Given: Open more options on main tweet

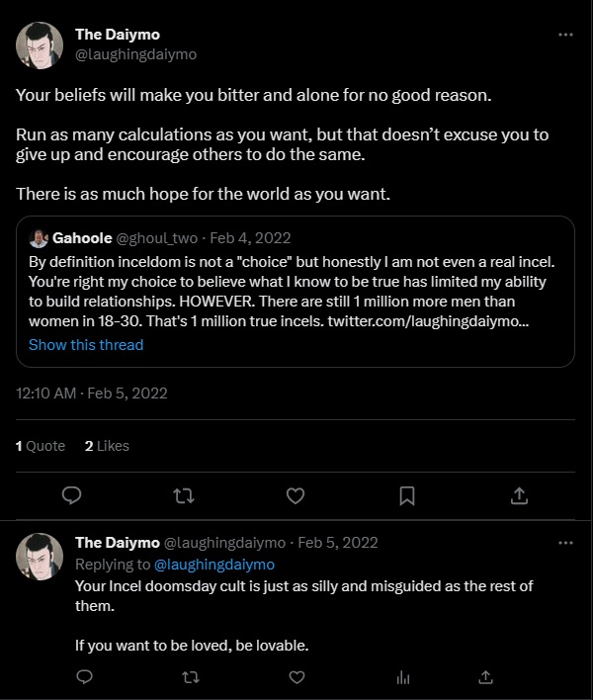Looking at the screenshot, I should [565, 35].
